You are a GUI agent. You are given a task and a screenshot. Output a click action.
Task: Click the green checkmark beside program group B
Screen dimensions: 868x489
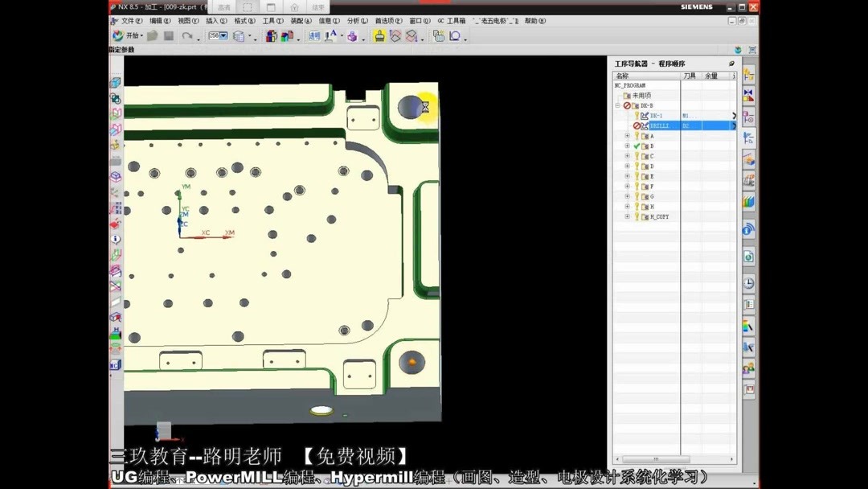coord(637,146)
